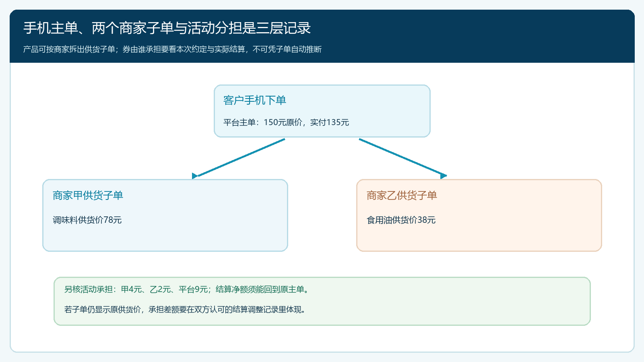The width and height of the screenshot is (644, 362).
Task: Click the title 手机主单、两个商家子单与活动分担是三层记录
Action: click(167, 28)
